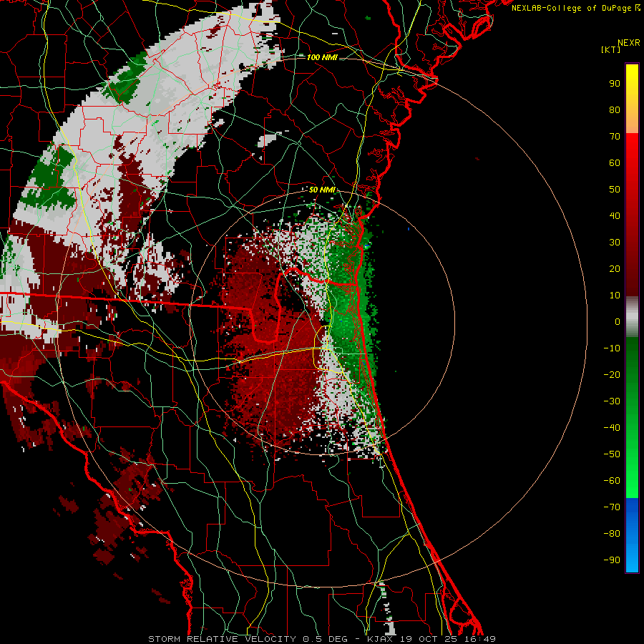644x644 pixels.
Task: Select the positive 20 knot scale label
Action: pos(615,268)
